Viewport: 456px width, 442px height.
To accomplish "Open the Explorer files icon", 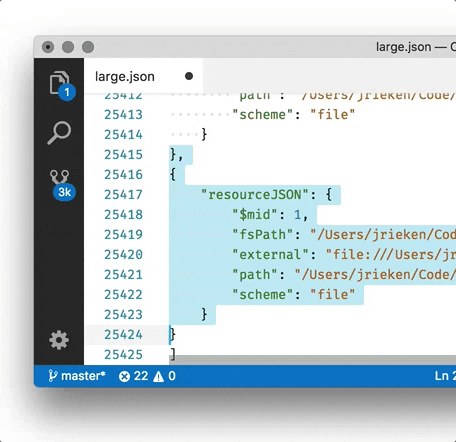I will (59, 82).
